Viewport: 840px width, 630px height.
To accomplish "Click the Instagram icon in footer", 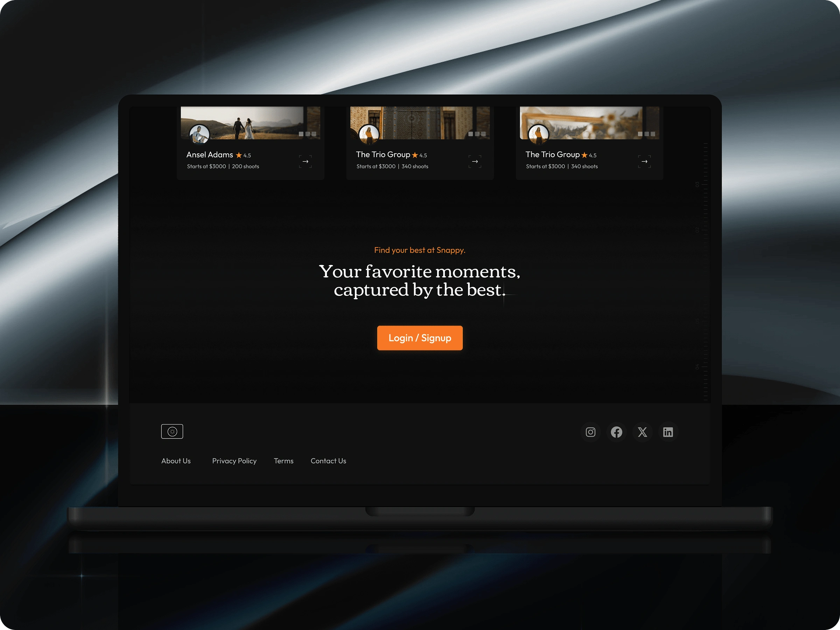I will [591, 432].
